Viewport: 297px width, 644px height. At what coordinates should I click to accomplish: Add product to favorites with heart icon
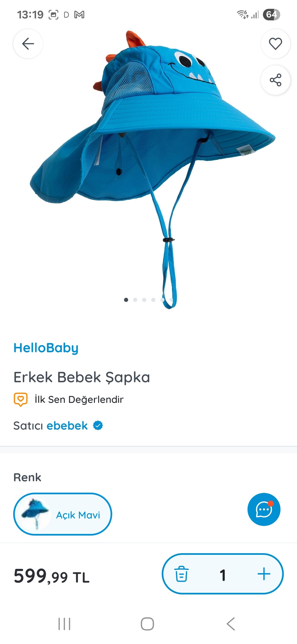(x=275, y=44)
